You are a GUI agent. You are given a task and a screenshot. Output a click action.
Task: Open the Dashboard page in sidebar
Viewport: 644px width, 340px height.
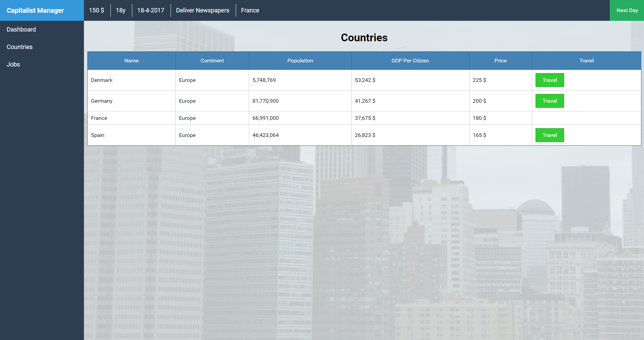21,30
